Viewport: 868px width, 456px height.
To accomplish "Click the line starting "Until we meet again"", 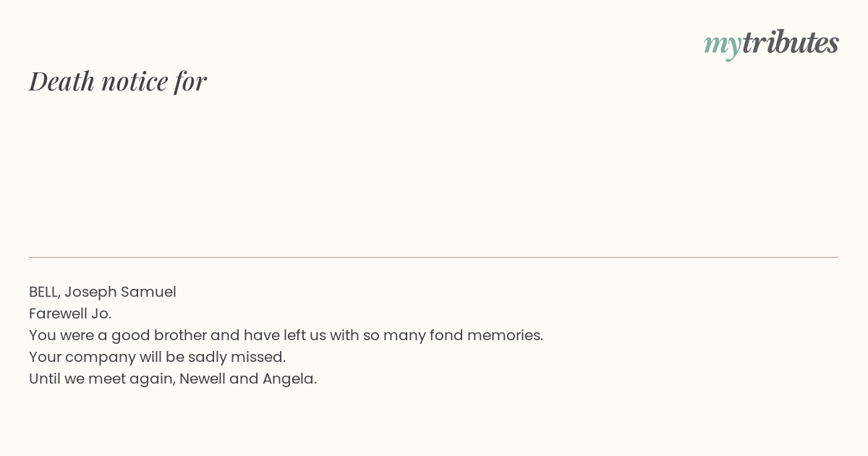I will (x=173, y=379).
